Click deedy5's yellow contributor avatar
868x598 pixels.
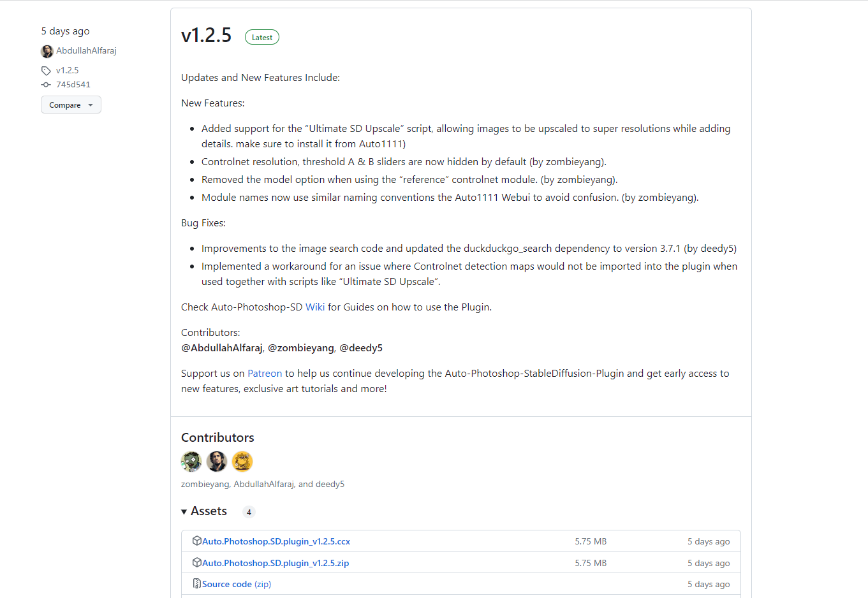[x=242, y=461]
